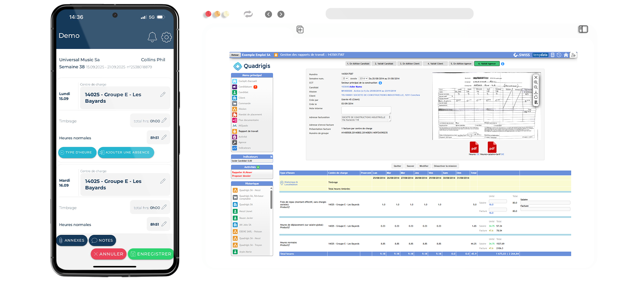This screenshot has width=644, height=281.
Task: Open Candidature in the main menu
Action: coord(245,87)
